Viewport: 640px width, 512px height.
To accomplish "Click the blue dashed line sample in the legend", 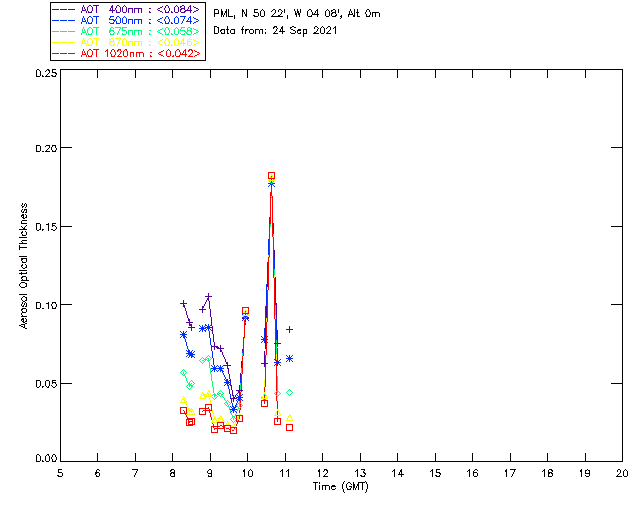I will (x=64, y=20).
